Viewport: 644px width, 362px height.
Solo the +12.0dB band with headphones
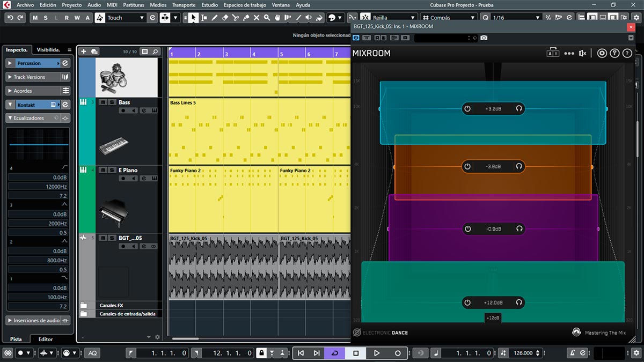click(519, 302)
